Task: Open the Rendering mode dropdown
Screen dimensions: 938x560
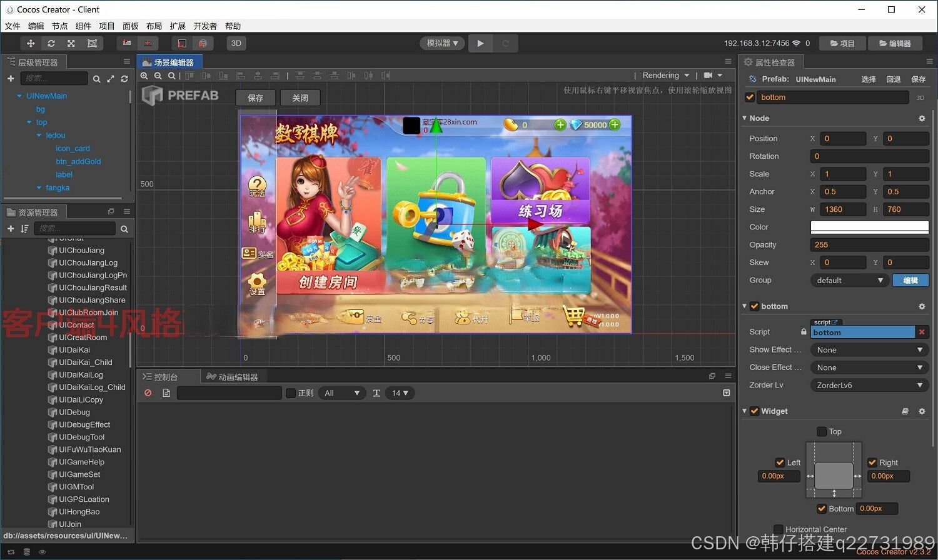Action: 665,76
